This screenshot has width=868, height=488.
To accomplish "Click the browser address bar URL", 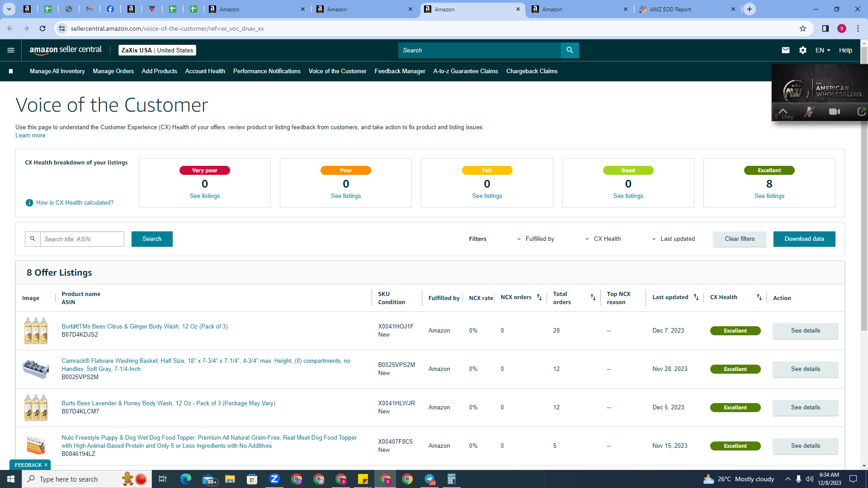I will click(167, 28).
